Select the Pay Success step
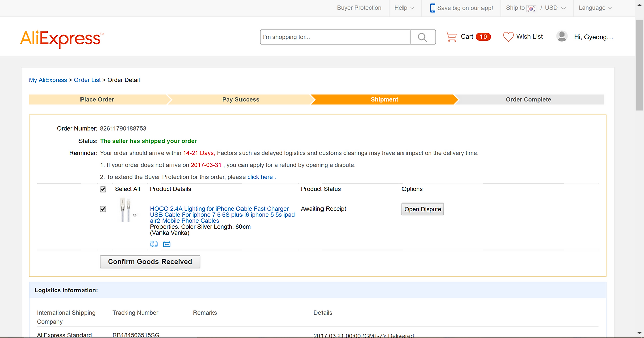 pyautogui.click(x=240, y=99)
